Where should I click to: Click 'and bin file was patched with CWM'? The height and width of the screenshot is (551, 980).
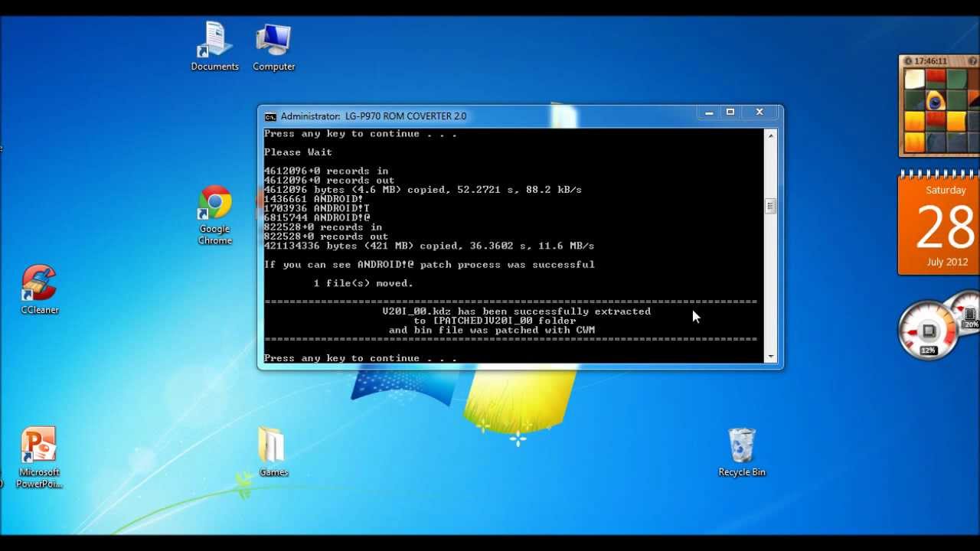(x=492, y=330)
